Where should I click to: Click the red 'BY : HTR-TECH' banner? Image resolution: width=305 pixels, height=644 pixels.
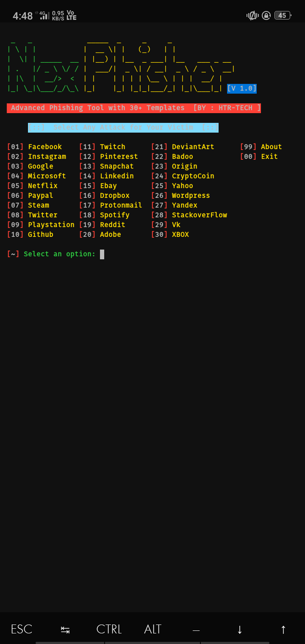point(134,108)
